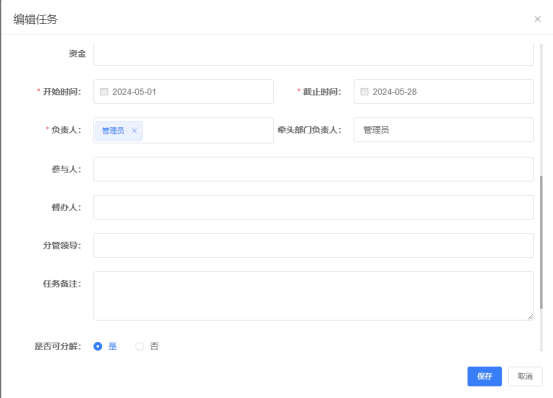Image resolution: width=553 pixels, height=398 pixels.
Task: Open the 分管领导 selection field
Action: tap(313, 245)
